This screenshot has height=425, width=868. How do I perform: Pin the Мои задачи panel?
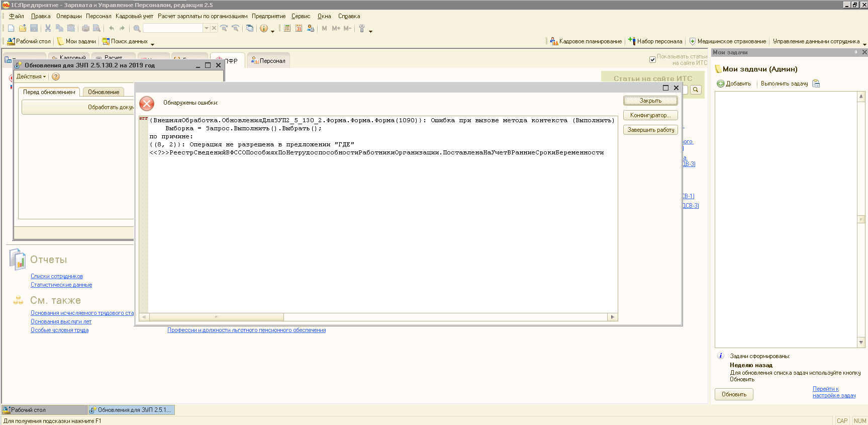tap(856, 52)
